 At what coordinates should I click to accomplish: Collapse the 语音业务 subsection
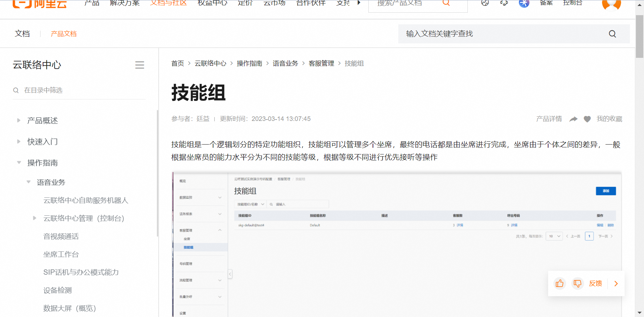[29, 182]
